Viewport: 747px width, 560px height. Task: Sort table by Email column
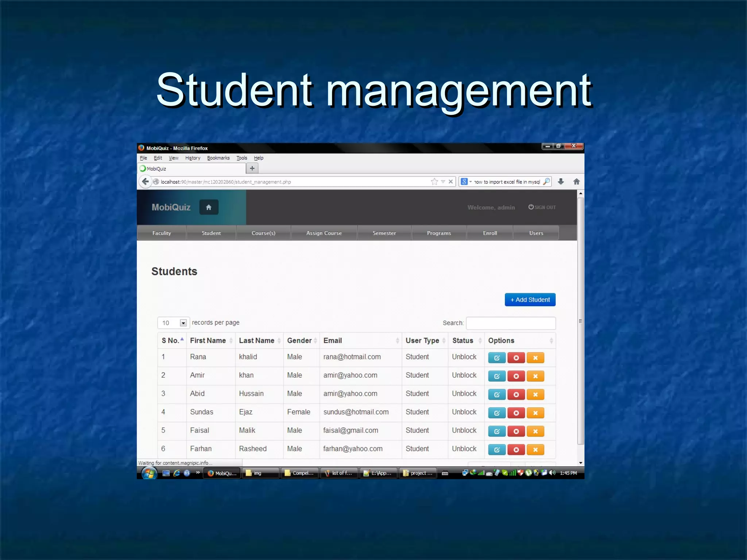click(361, 341)
